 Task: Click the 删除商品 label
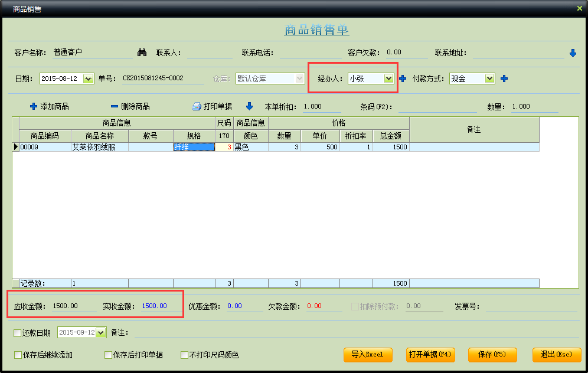click(135, 106)
